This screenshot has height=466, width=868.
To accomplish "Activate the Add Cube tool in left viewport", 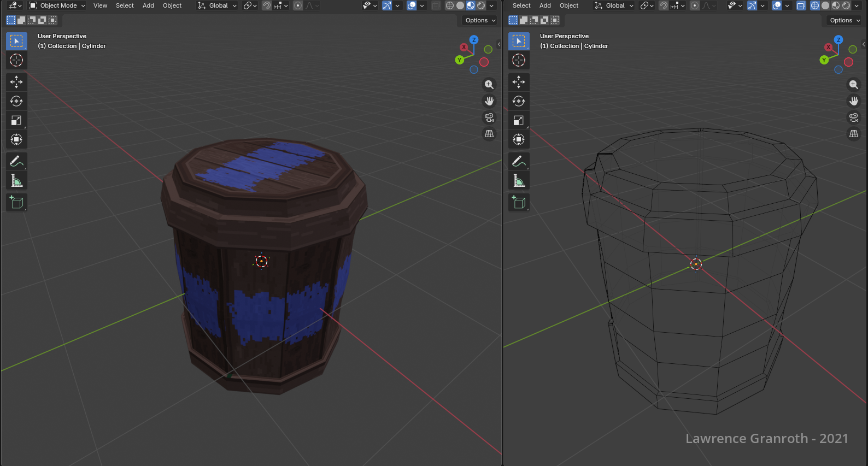I will [16, 203].
